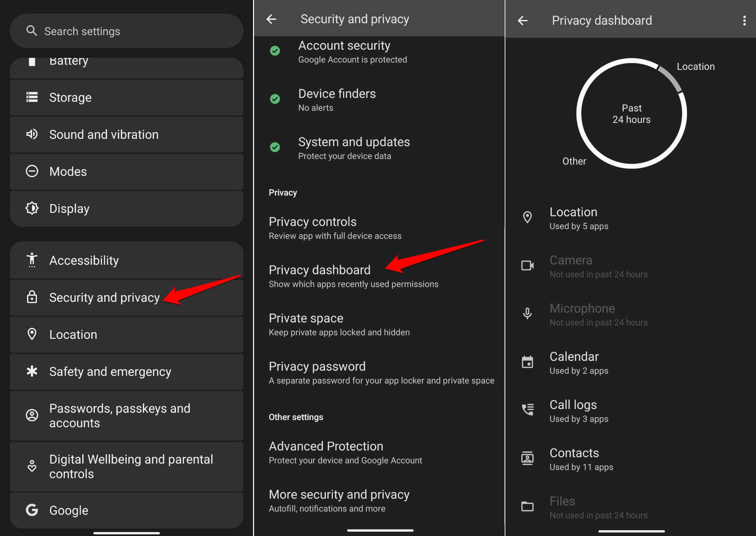Open Security and privacy in main settings
The width and height of the screenshot is (756, 536).
point(126,297)
